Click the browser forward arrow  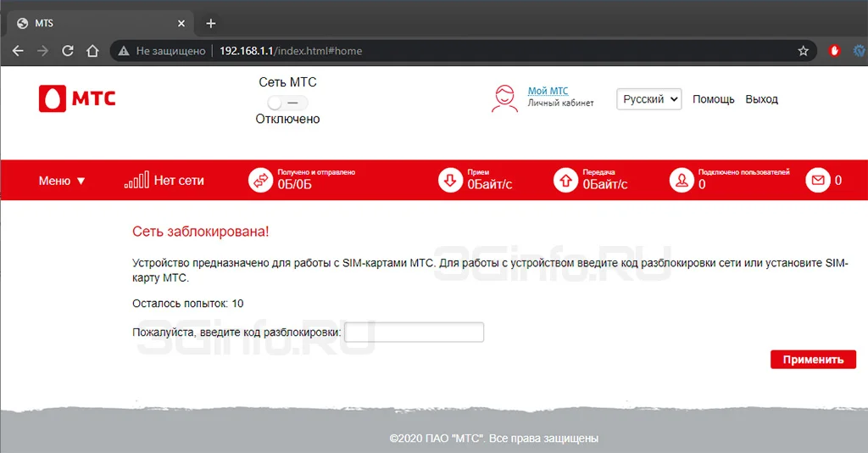coord(42,51)
